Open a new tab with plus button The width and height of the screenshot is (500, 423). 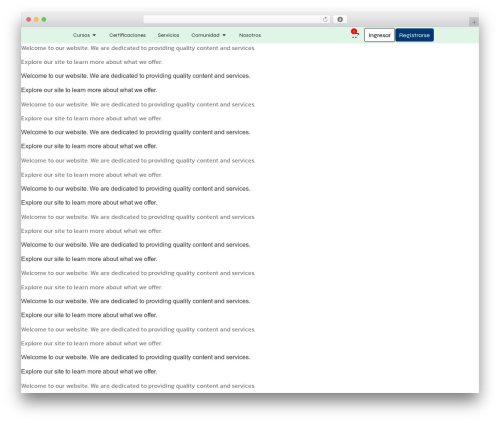[x=474, y=22]
